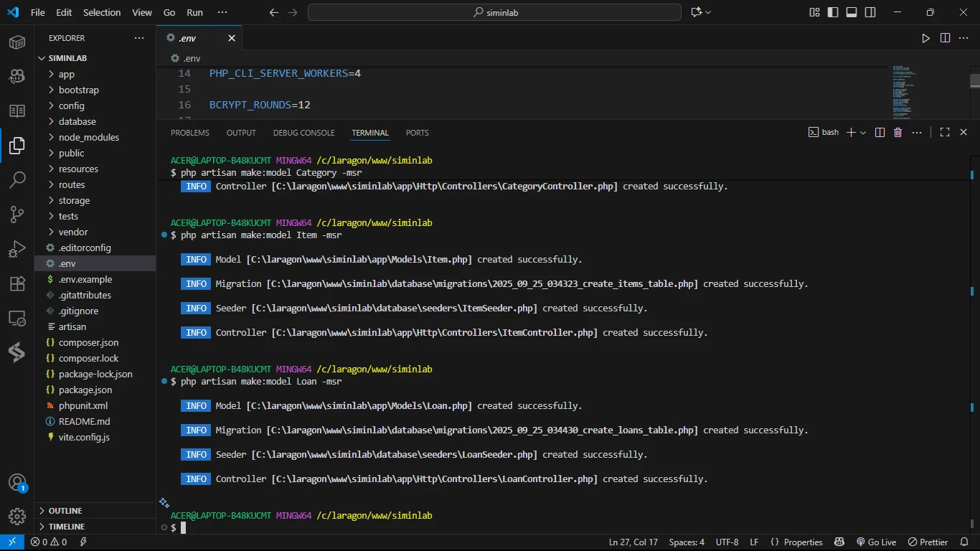Screen dimensions: 980x551
Task: Toggle the primary side bar layout button
Action: (833, 12)
